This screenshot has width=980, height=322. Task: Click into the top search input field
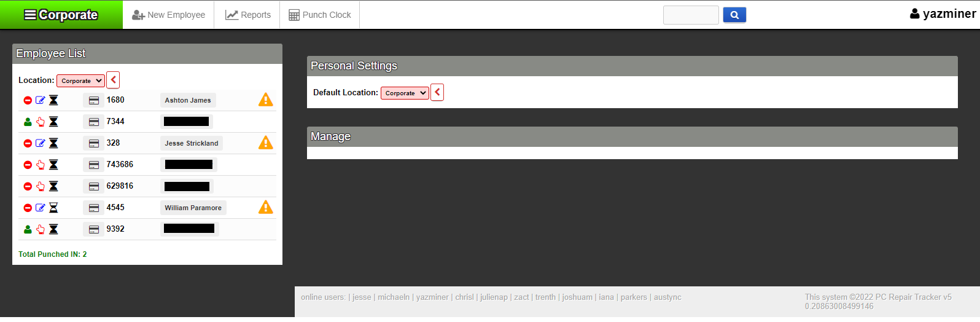click(691, 15)
